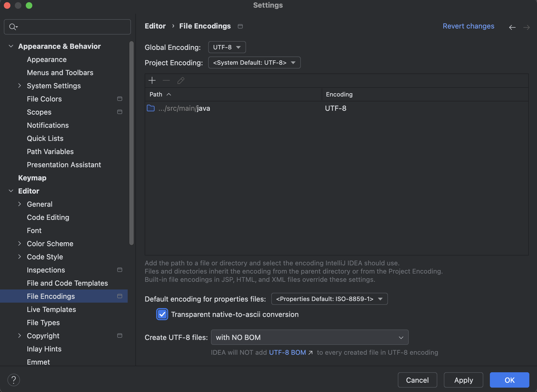Open the Keymap settings page
Screen dimensions: 537x392
pyautogui.click(x=32, y=178)
